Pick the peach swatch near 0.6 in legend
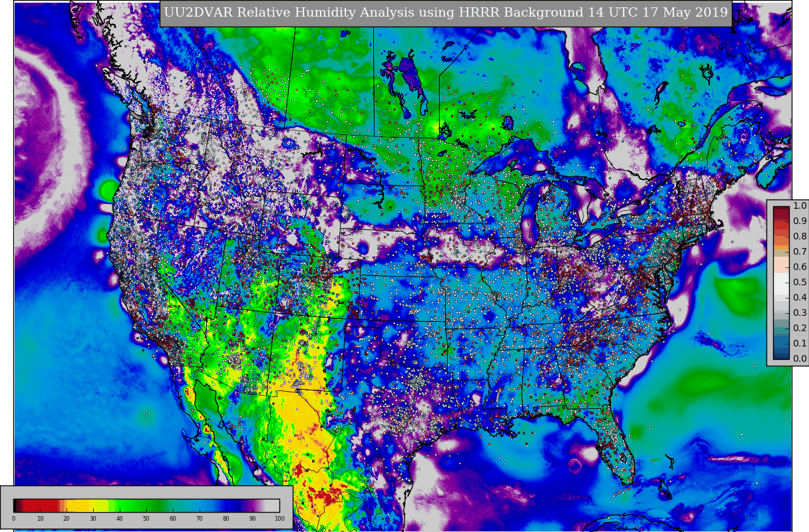809x532 pixels. coord(781,265)
